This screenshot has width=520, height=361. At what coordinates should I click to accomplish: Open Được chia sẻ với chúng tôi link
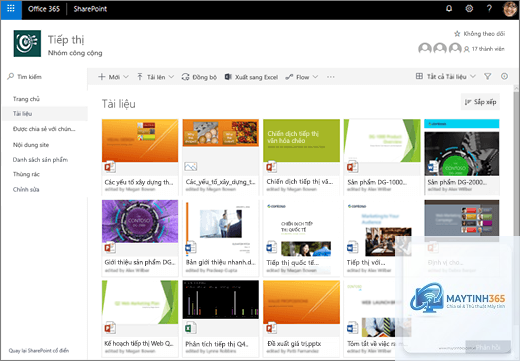(44, 129)
